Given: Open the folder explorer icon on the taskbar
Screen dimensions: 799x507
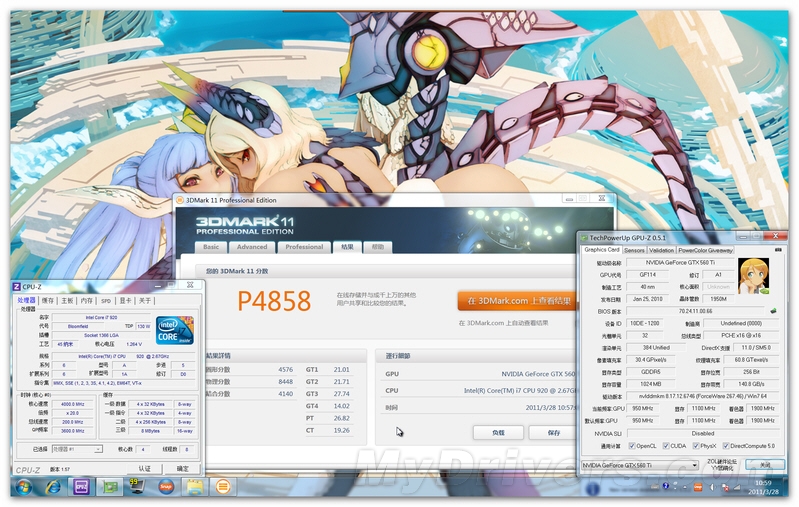Looking at the screenshot, I should tap(194, 487).
